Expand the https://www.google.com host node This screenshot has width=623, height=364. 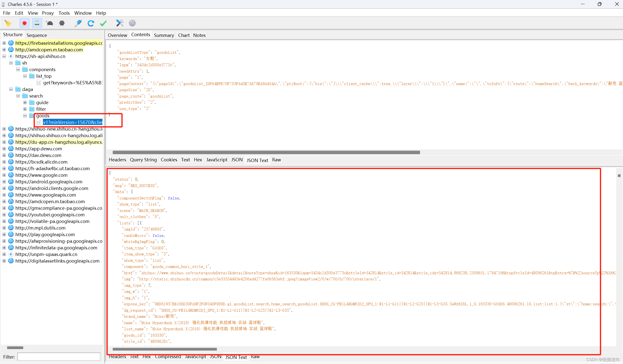[4, 175]
